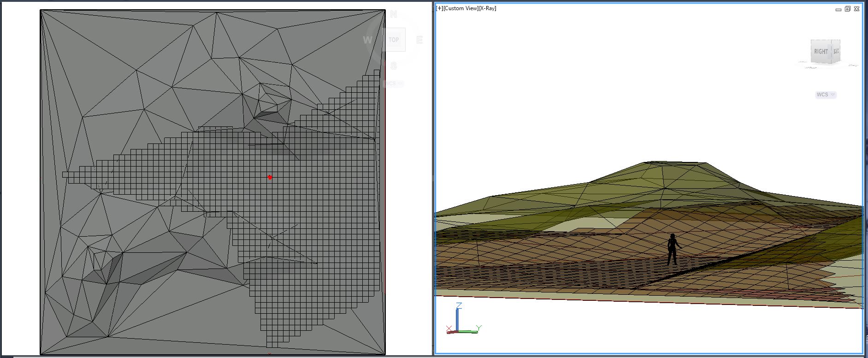Screen dimensions: 868x358
Task: Expand the WCS dropdown in the right viewport
Action: tap(826, 95)
